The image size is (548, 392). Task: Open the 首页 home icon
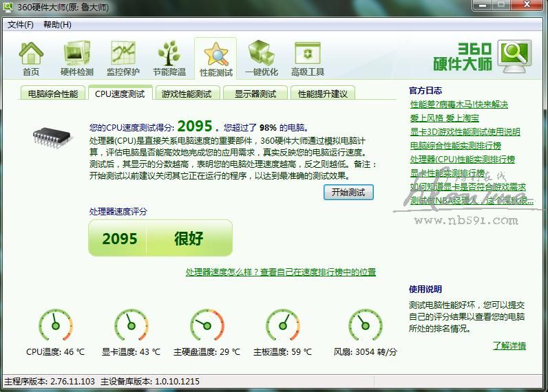coord(30,58)
